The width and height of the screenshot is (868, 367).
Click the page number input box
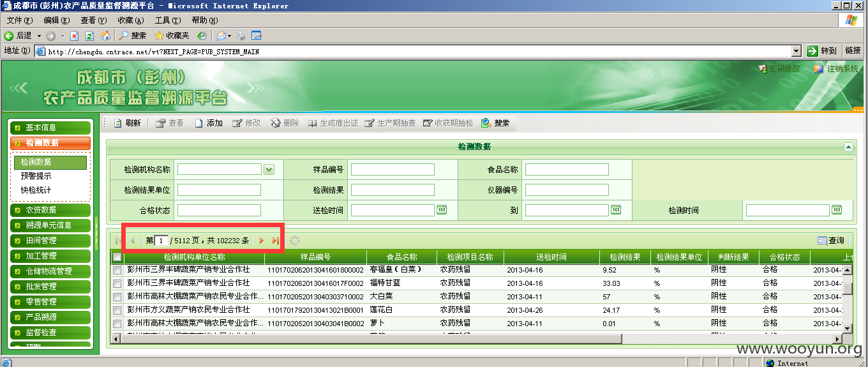point(162,241)
